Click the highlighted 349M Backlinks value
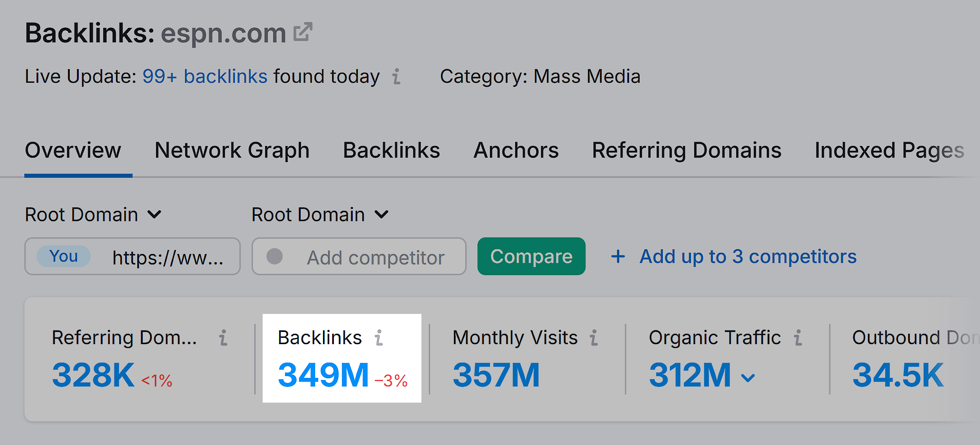 tap(323, 375)
